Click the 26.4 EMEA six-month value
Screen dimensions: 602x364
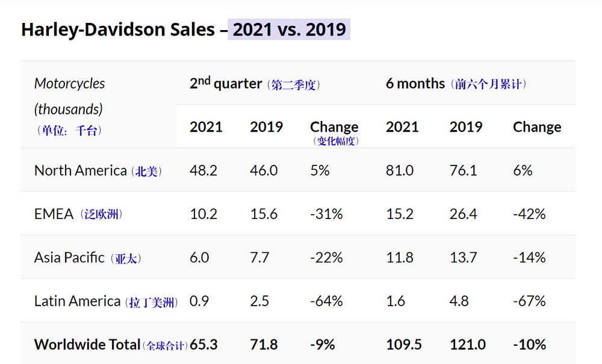[x=463, y=214]
